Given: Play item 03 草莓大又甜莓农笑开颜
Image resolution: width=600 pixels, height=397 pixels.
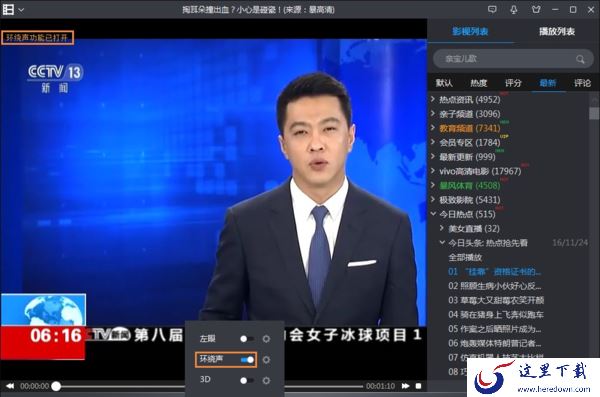Looking at the screenshot, I should coord(496,300).
